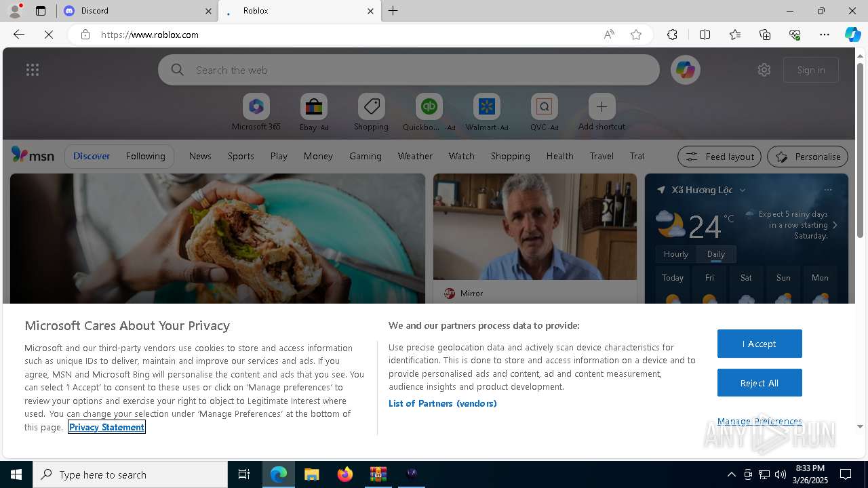This screenshot has height=488, width=868.
Task: Switch weather view to Daily
Action: pos(716,254)
